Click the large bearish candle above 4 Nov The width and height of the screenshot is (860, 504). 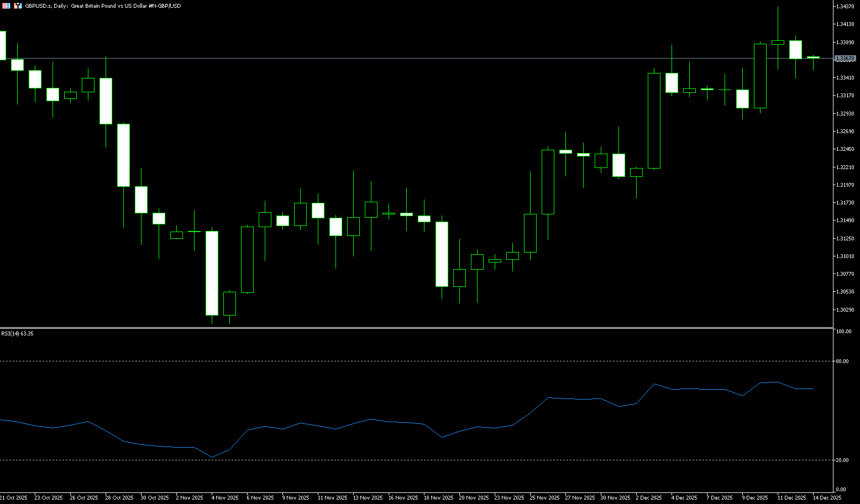[x=212, y=273]
